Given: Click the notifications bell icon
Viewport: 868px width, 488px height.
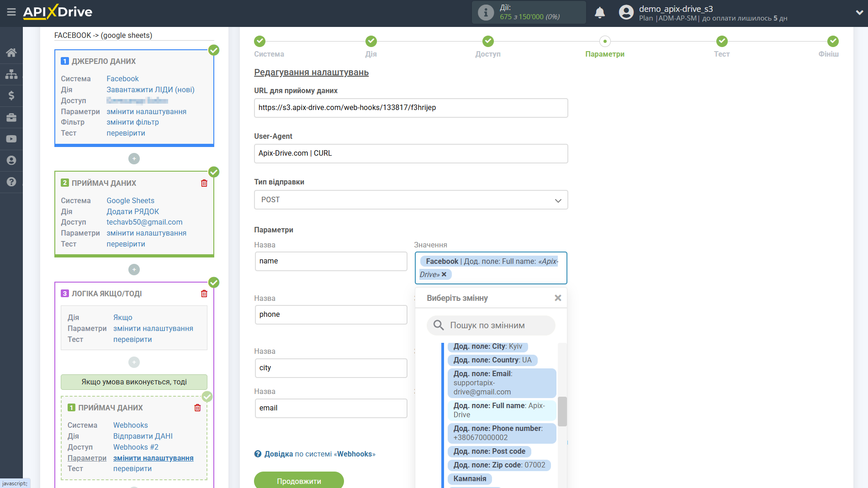Looking at the screenshot, I should point(600,13).
